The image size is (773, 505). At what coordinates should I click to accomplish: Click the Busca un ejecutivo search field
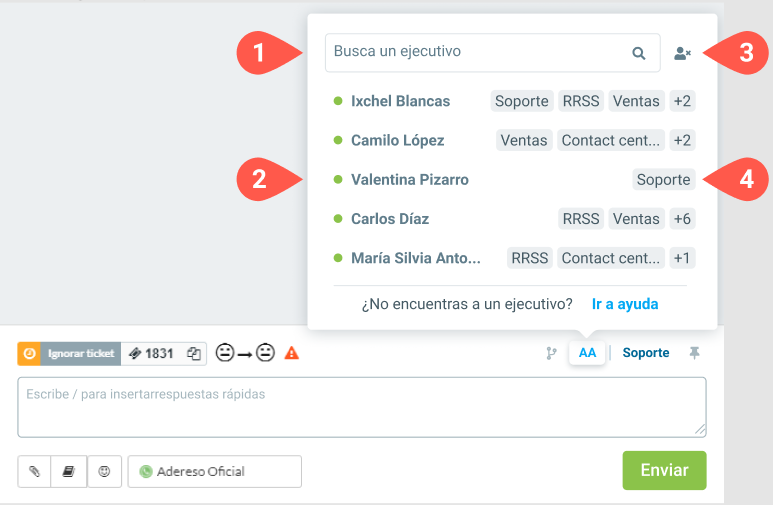pos(480,52)
